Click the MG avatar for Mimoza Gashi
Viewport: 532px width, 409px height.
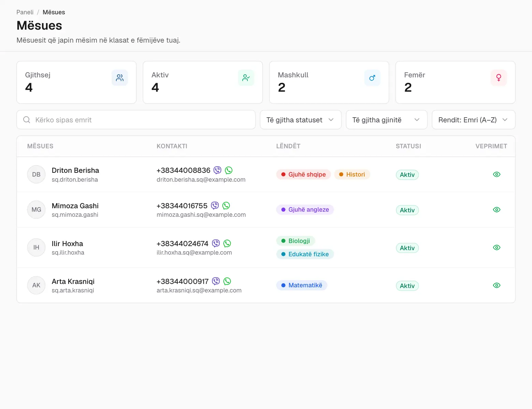(36, 210)
